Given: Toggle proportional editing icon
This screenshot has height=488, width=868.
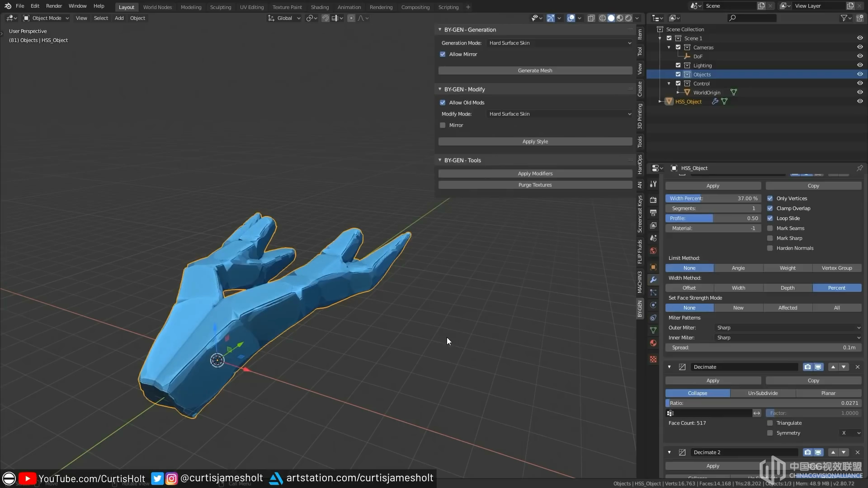Looking at the screenshot, I should point(351,18).
